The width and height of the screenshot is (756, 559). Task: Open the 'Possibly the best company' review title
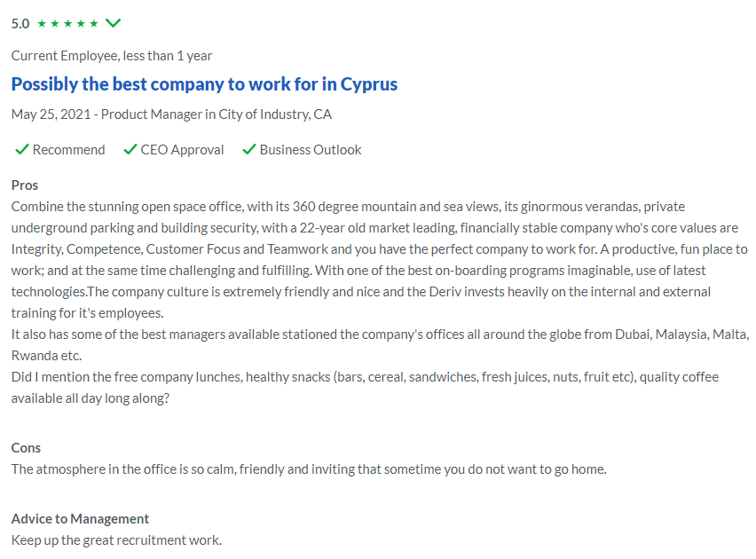click(x=204, y=84)
